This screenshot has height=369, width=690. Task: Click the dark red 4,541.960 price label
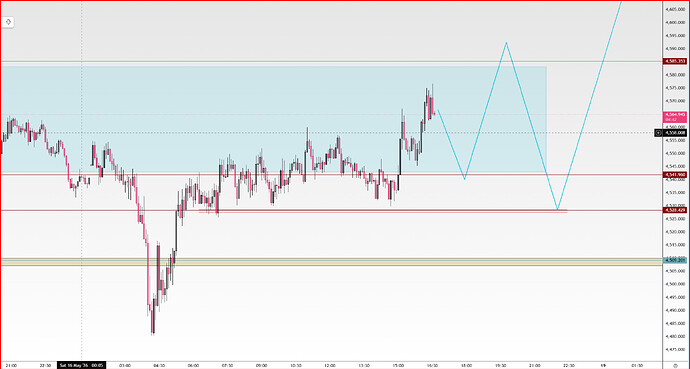coord(675,175)
